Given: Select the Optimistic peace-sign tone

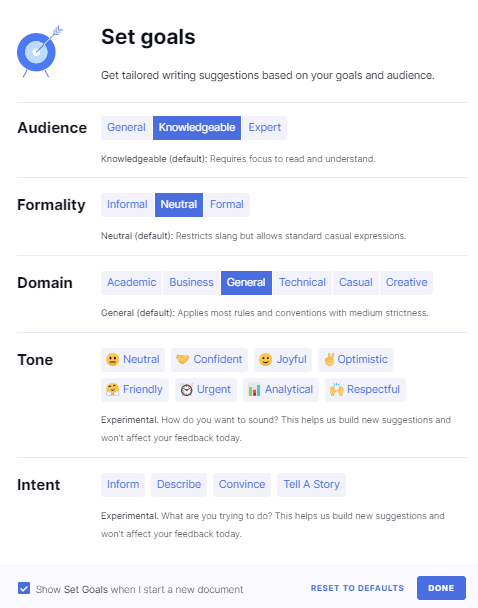Looking at the screenshot, I should point(356,359).
